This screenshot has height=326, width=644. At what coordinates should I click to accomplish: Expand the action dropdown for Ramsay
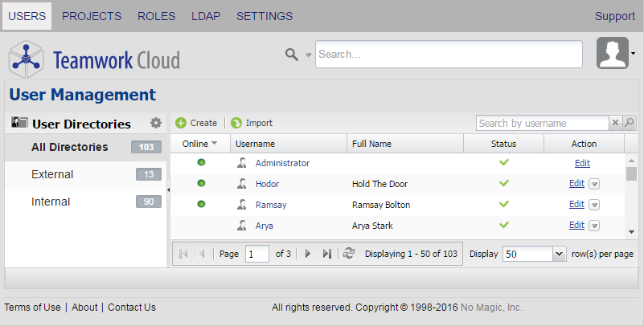[594, 205]
